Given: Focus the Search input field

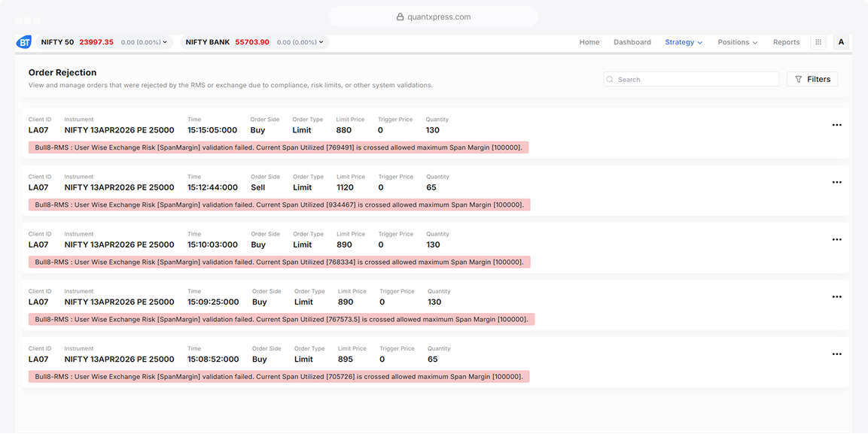Looking at the screenshot, I should point(691,79).
